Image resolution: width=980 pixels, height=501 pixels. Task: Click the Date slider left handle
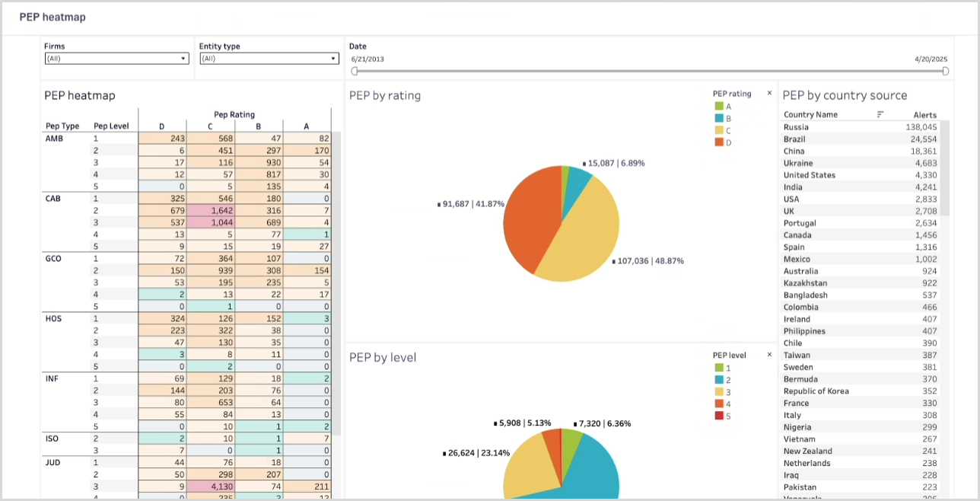[x=355, y=71]
